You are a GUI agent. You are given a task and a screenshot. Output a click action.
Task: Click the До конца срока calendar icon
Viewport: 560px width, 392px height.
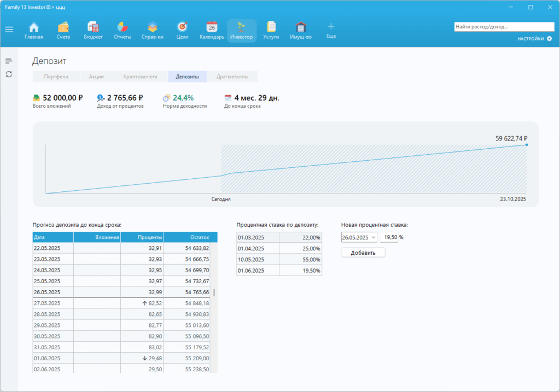[x=228, y=98]
